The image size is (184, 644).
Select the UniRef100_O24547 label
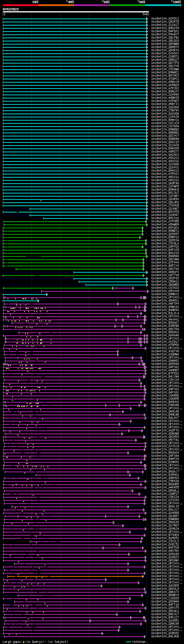[x=165, y=215]
